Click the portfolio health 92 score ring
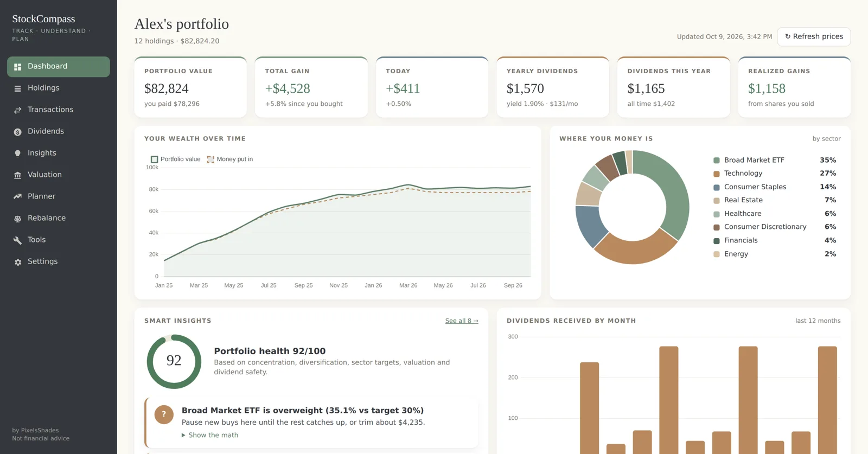The image size is (868, 454). click(174, 361)
